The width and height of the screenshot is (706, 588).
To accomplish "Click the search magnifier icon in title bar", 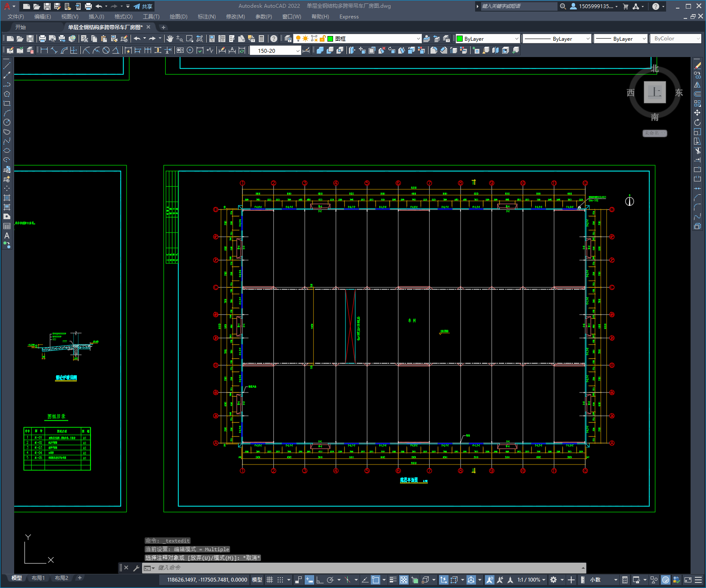I will point(563,6).
